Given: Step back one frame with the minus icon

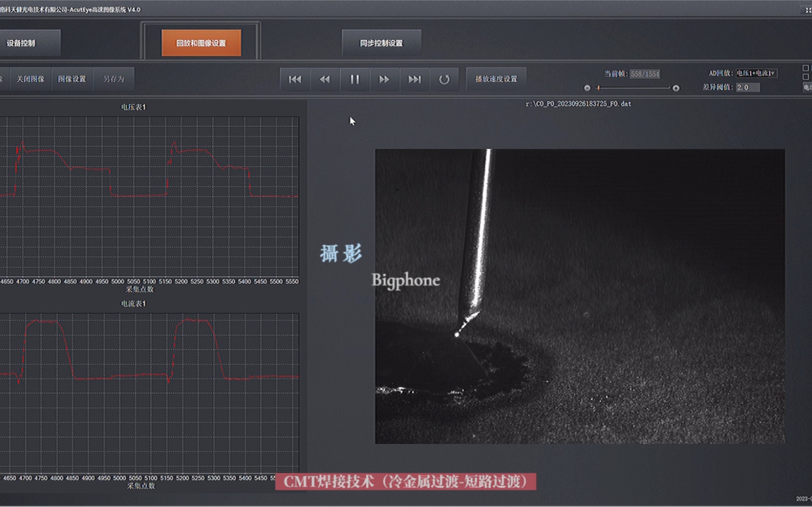Looking at the screenshot, I should coord(587,88).
